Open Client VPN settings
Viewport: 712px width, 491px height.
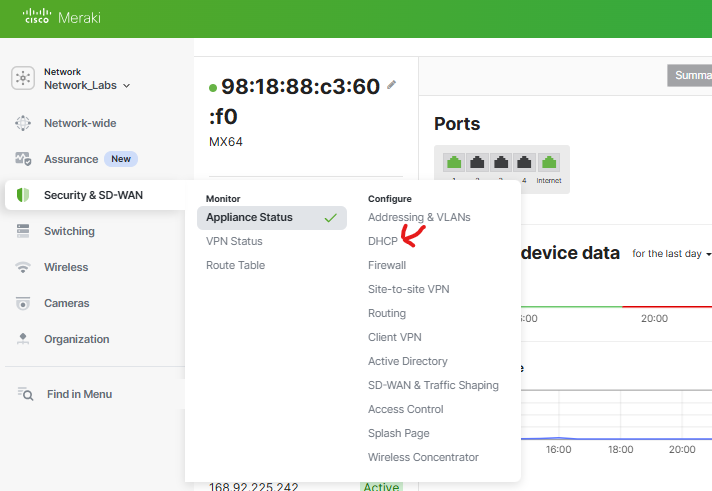point(395,337)
